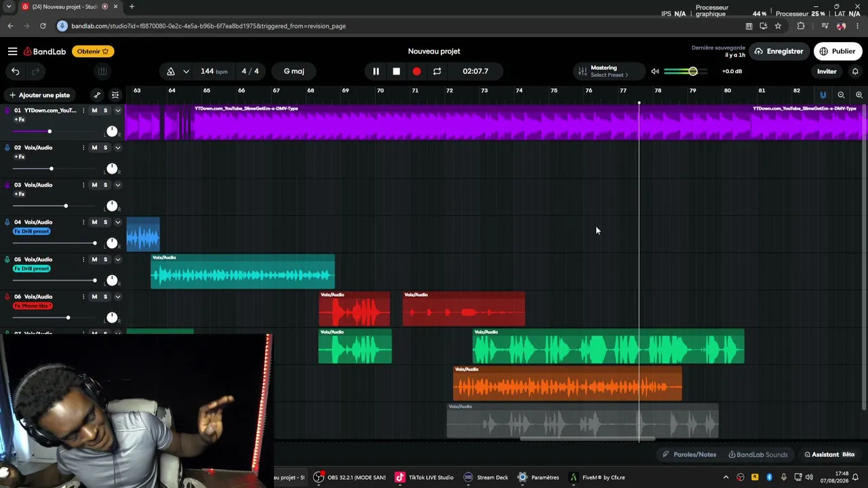Open the BandLab hamburger menu

[x=12, y=52]
